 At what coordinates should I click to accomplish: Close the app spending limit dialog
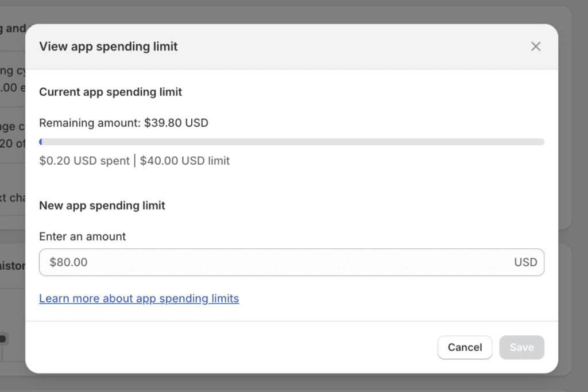(x=536, y=46)
